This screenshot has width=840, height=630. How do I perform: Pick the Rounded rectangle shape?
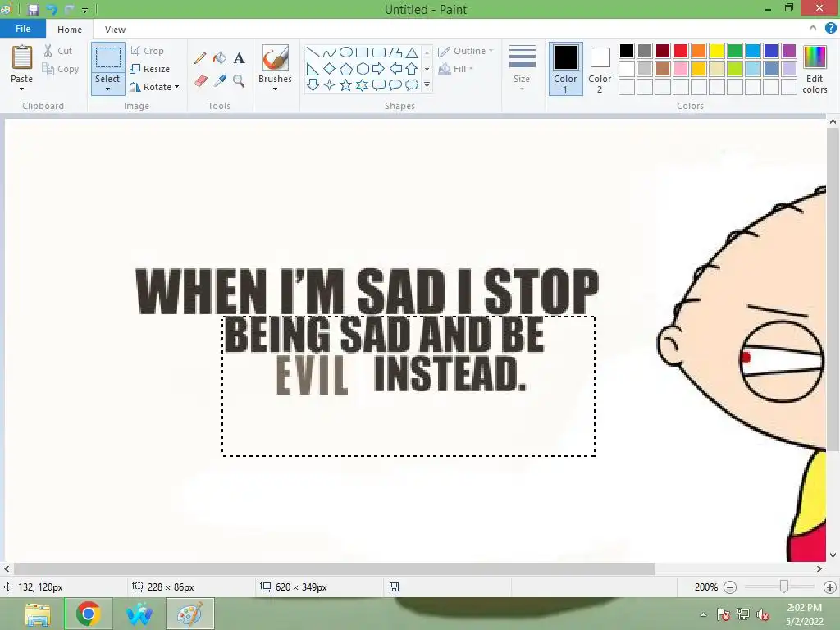tap(379, 52)
